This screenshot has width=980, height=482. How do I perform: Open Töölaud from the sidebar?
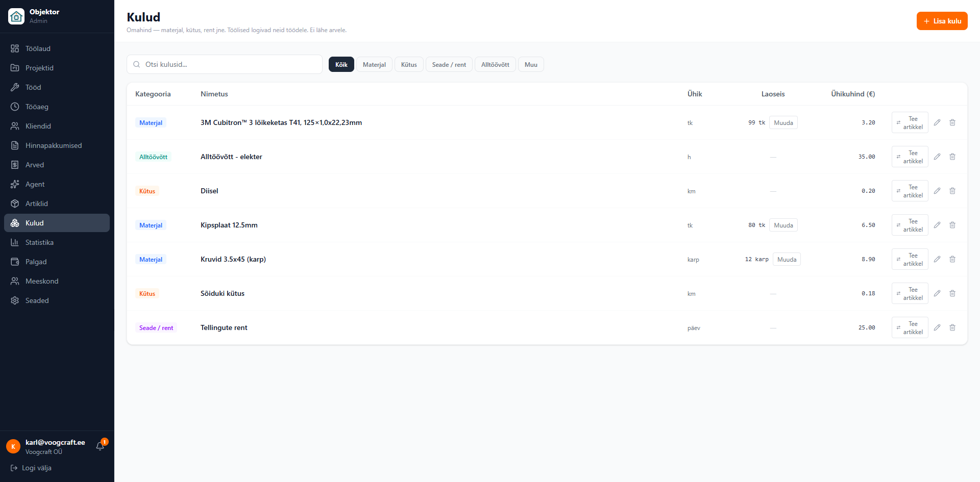[x=57, y=48]
